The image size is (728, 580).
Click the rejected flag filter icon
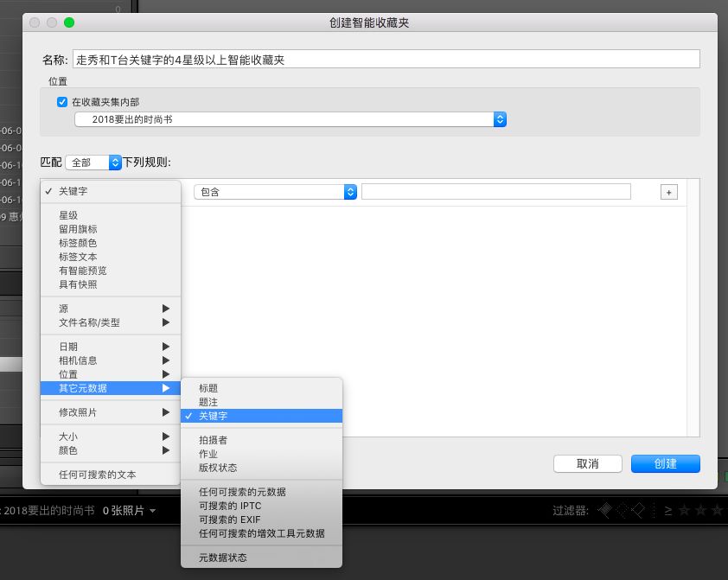click(x=638, y=511)
